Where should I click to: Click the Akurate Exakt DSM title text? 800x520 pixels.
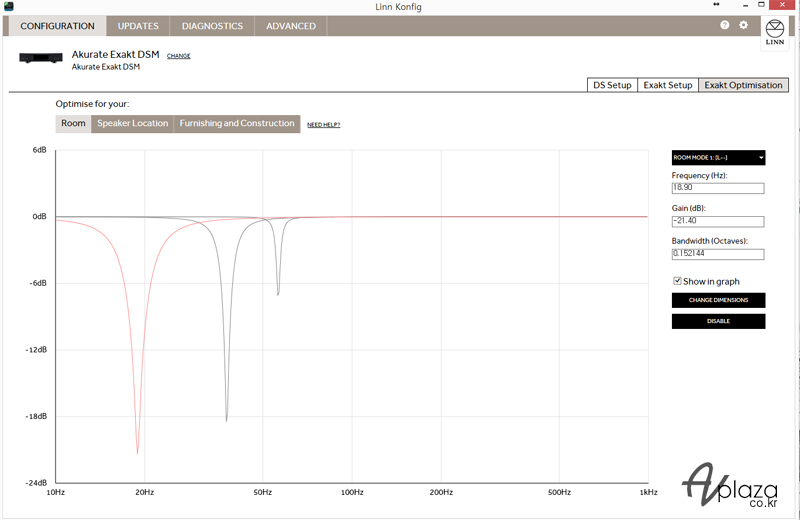pos(115,55)
